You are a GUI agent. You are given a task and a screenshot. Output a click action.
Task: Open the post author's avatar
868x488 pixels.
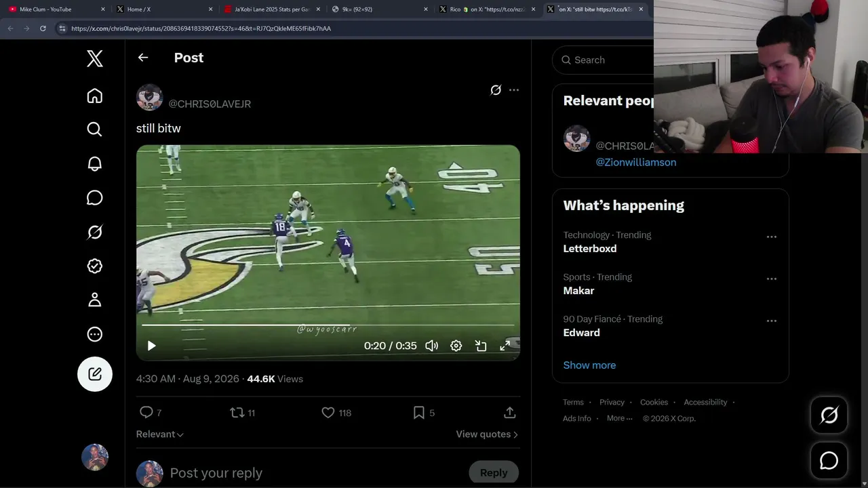(149, 97)
